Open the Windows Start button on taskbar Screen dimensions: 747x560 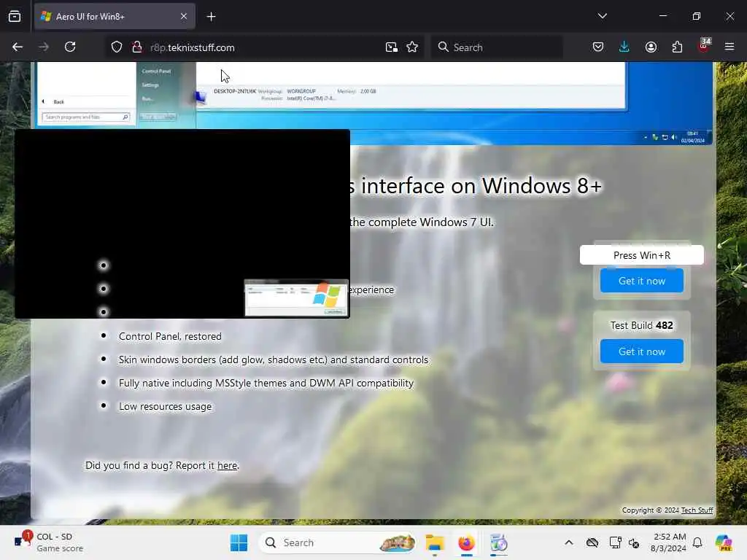point(239,542)
